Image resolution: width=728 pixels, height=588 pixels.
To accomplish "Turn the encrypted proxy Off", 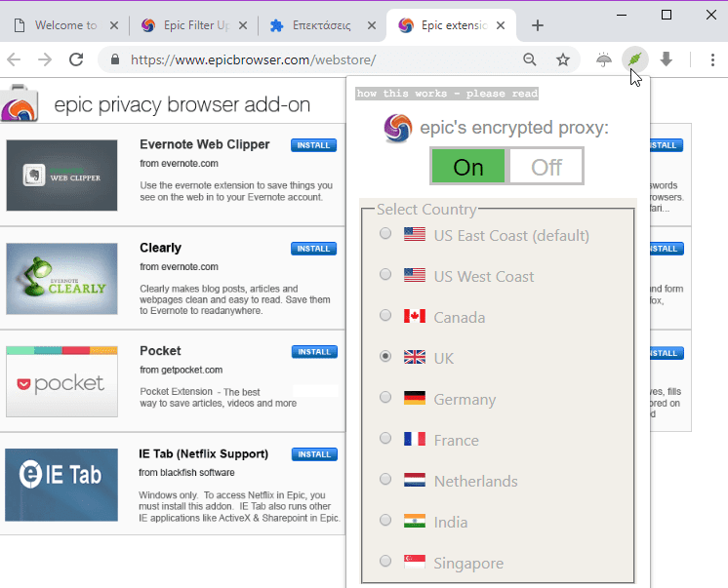I will pyautogui.click(x=546, y=166).
